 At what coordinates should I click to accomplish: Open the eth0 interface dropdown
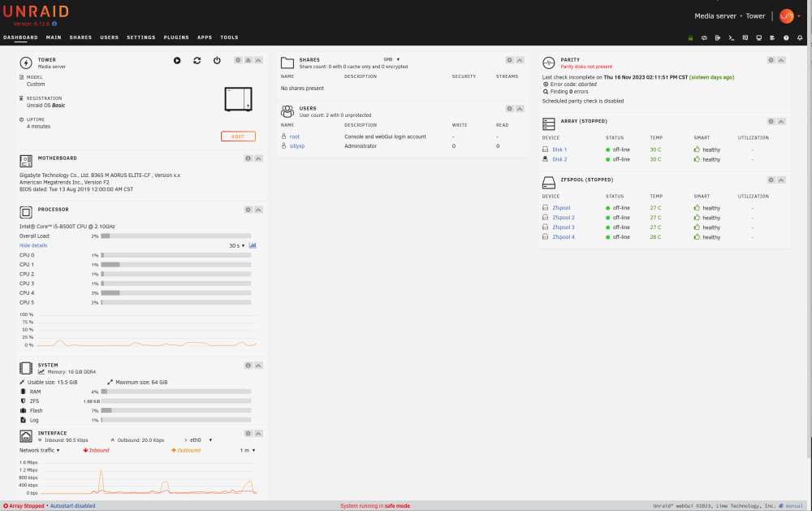point(201,440)
